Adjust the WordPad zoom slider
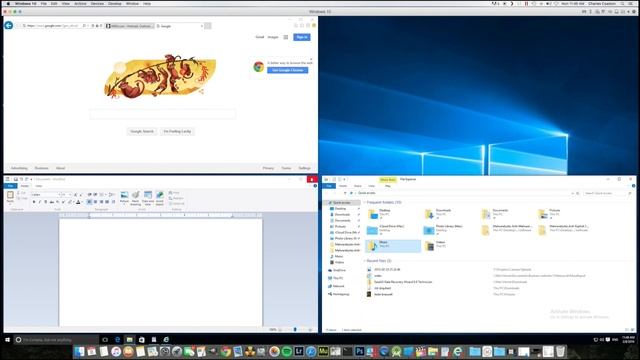 click(295, 329)
